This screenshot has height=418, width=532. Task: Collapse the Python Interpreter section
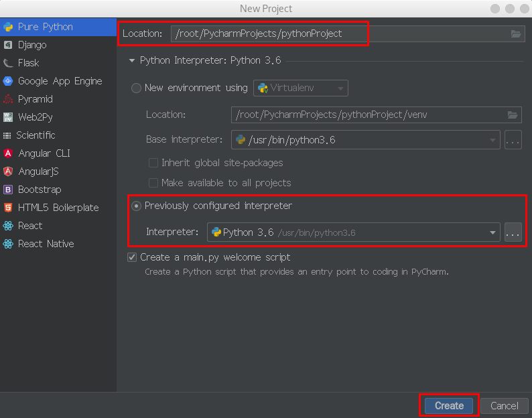point(132,61)
